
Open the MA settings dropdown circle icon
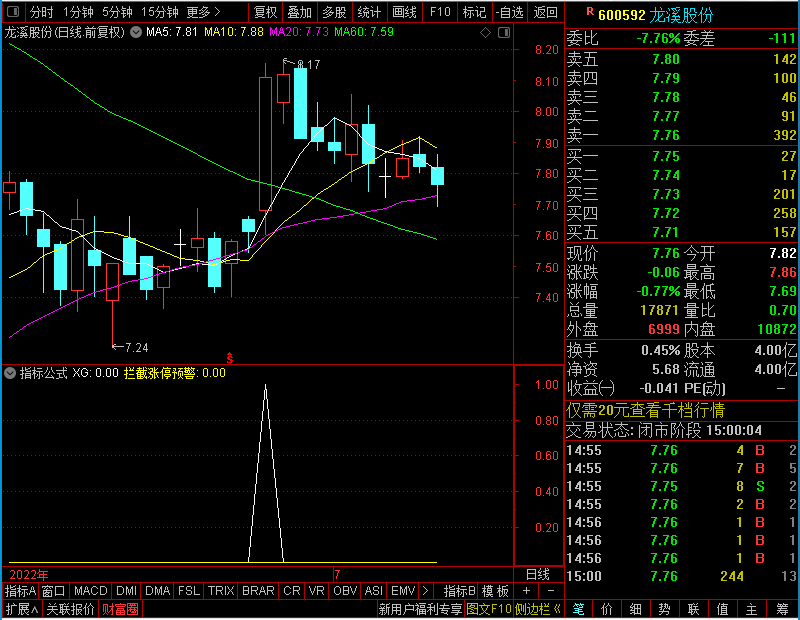click(136, 33)
